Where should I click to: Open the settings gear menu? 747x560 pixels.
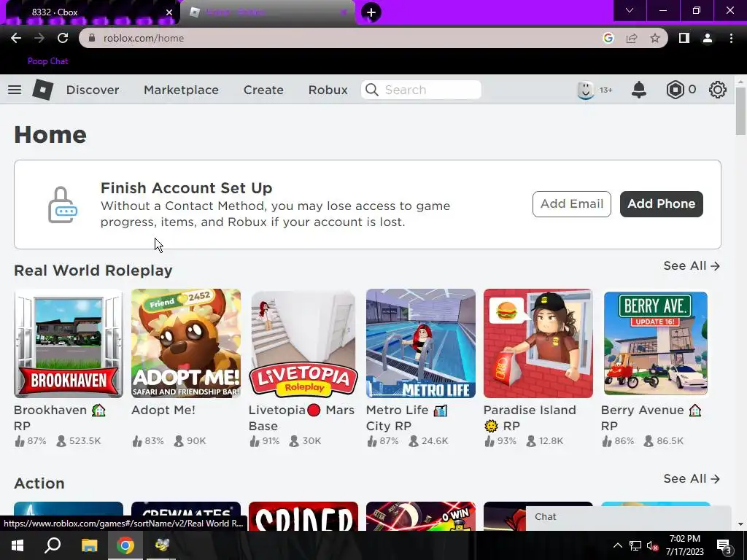point(718,90)
